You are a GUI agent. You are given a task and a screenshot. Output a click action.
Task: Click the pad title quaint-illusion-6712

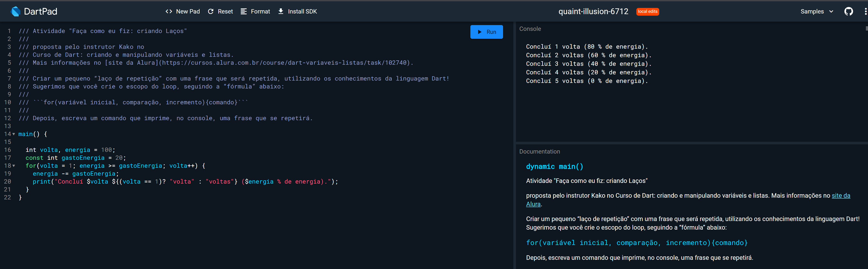click(x=593, y=12)
